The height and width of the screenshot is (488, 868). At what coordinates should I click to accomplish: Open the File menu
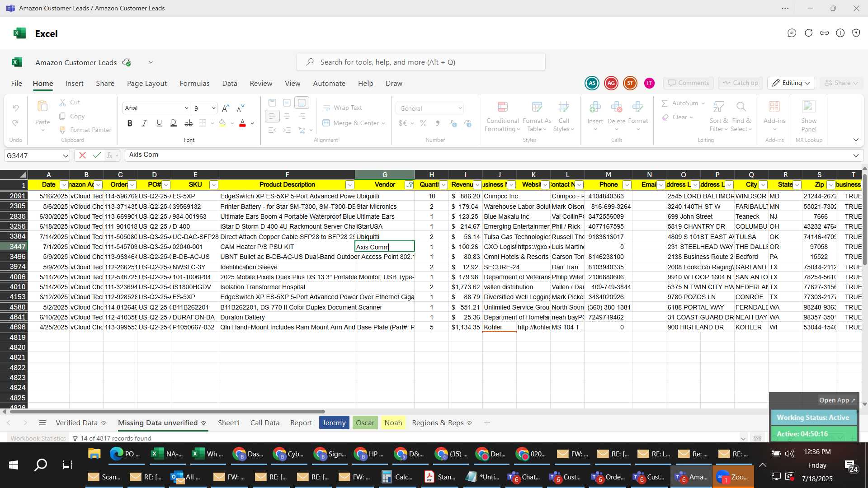tap(17, 84)
